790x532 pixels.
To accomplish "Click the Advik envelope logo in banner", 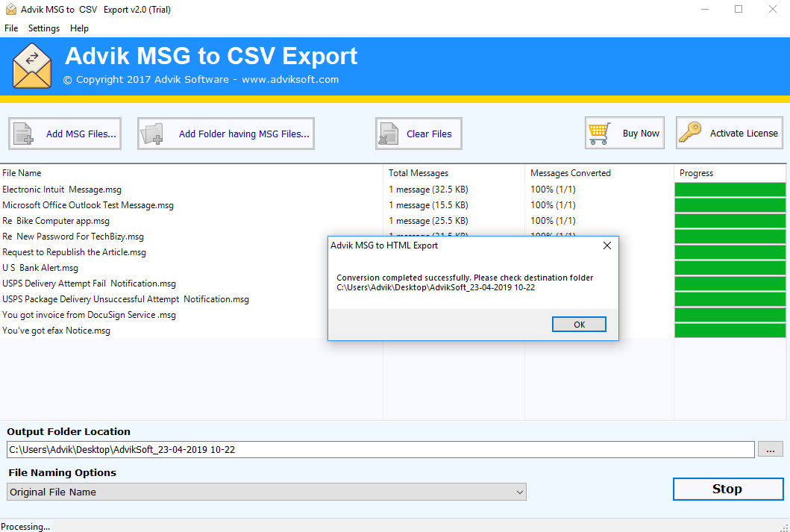I will [x=32, y=66].
